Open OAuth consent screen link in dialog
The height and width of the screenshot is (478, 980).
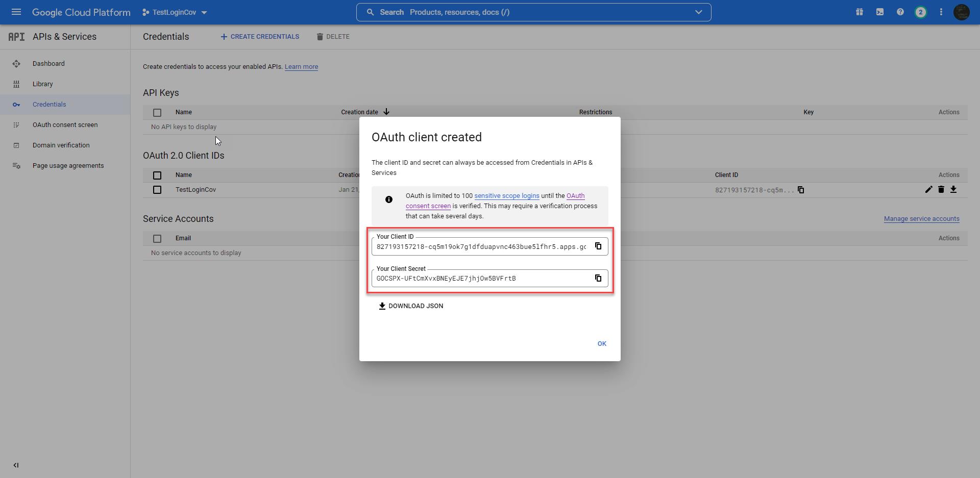click(x=495, y=201)
